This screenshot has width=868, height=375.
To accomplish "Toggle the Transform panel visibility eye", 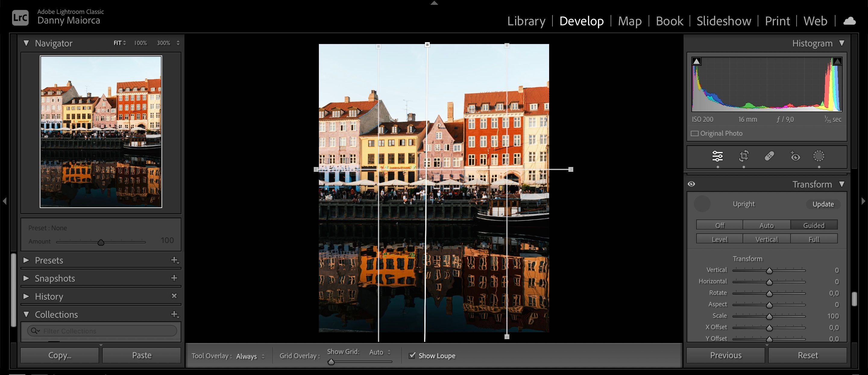I will pos(691,184).
